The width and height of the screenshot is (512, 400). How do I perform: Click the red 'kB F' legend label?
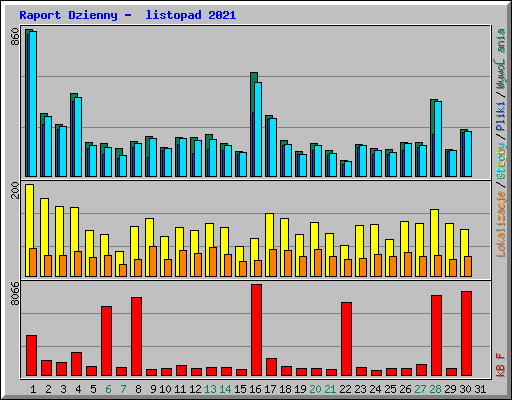point(501,365)
